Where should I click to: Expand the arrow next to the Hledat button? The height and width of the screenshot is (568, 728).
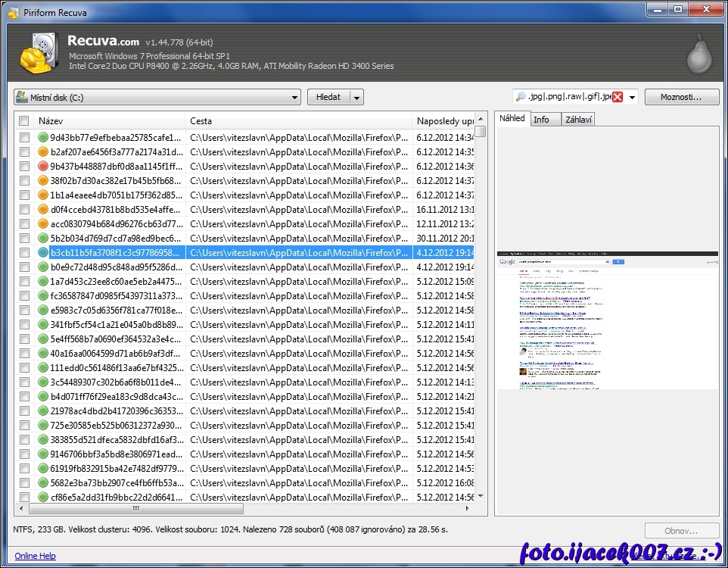click(x=357, y=98)
